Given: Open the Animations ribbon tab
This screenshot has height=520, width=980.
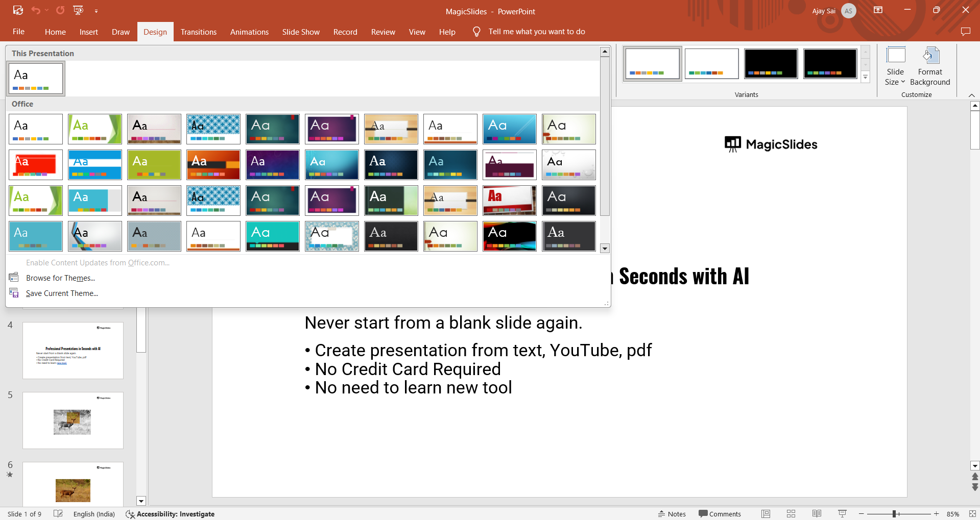Looking at the screenshot, I should [249, 32].
